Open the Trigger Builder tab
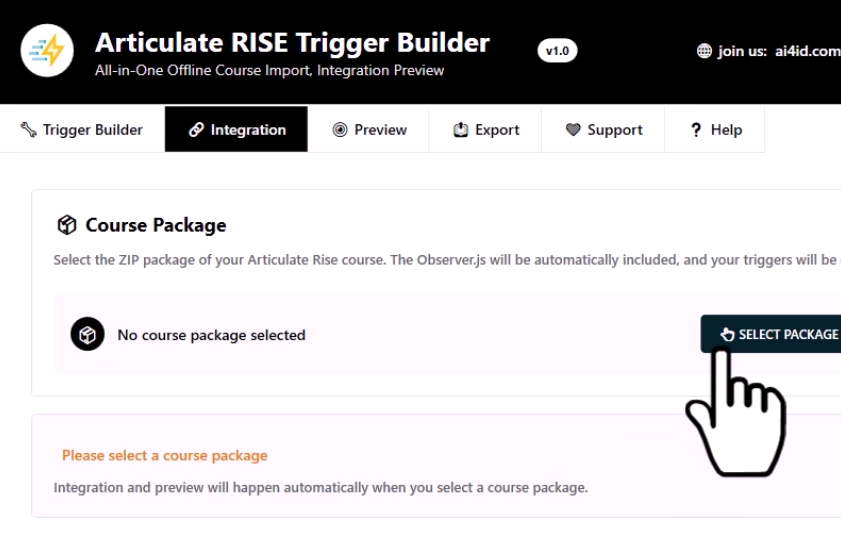841x550 pixels. [x=82, y=130]
